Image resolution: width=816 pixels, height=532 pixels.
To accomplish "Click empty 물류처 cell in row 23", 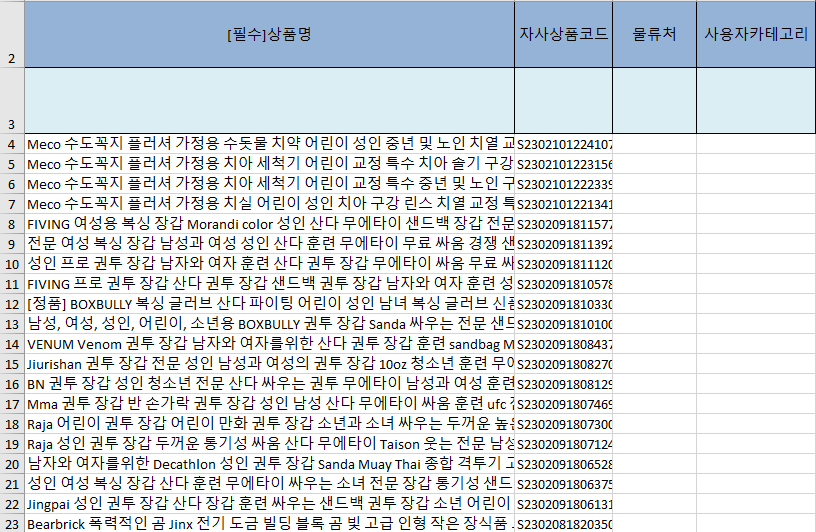I will coord(654,523).
